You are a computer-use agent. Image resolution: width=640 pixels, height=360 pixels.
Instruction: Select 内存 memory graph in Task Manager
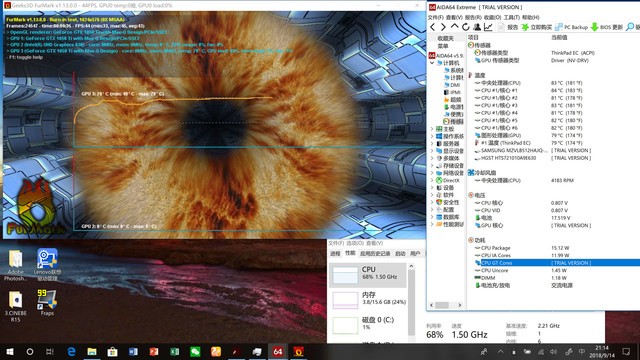[368, 300]
